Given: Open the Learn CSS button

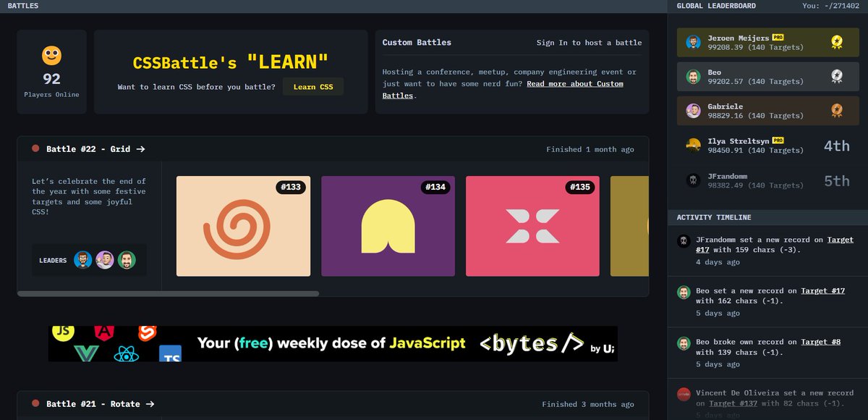Looking at the screenshot, I should point(313,87).
